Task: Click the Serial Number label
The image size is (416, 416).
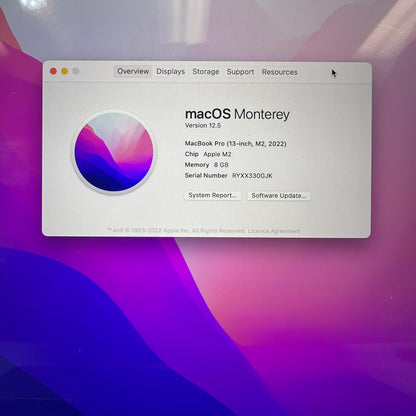Action: [x=206, y=175]
